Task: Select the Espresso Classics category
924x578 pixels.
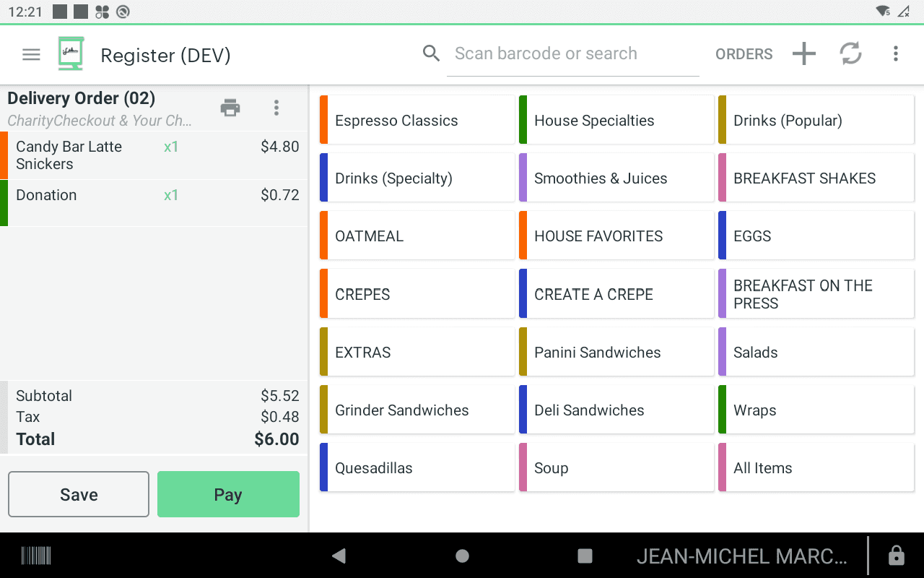Action: 417,121
